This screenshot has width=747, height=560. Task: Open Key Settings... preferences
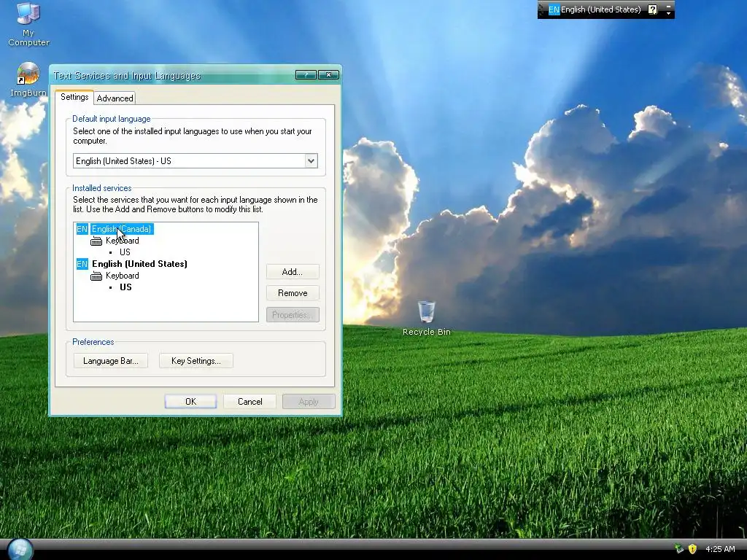click(196, 361)
